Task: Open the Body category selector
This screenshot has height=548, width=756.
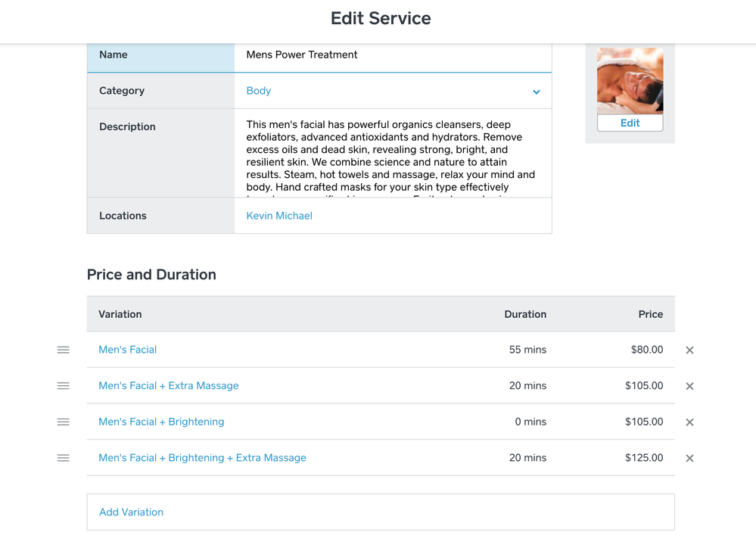Action: tap(259, 91)
